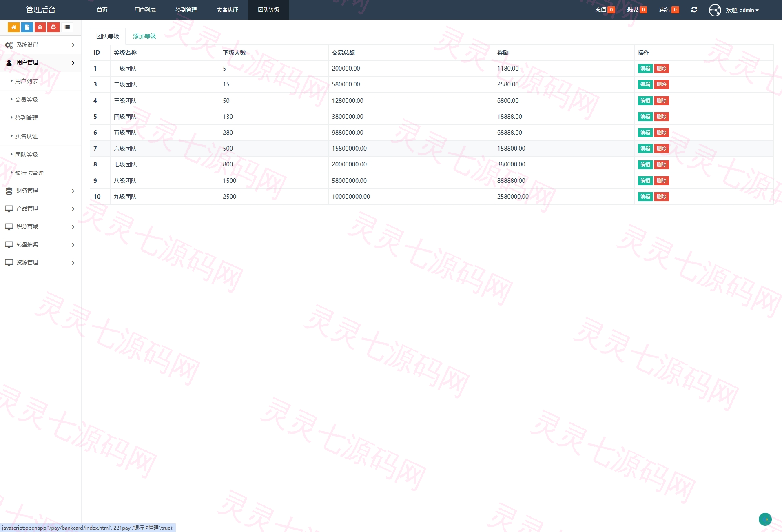This screenshot has height=532, width=782.
Task: Click the monitor icon beside 资源管理
Action: tap(9, 263)
